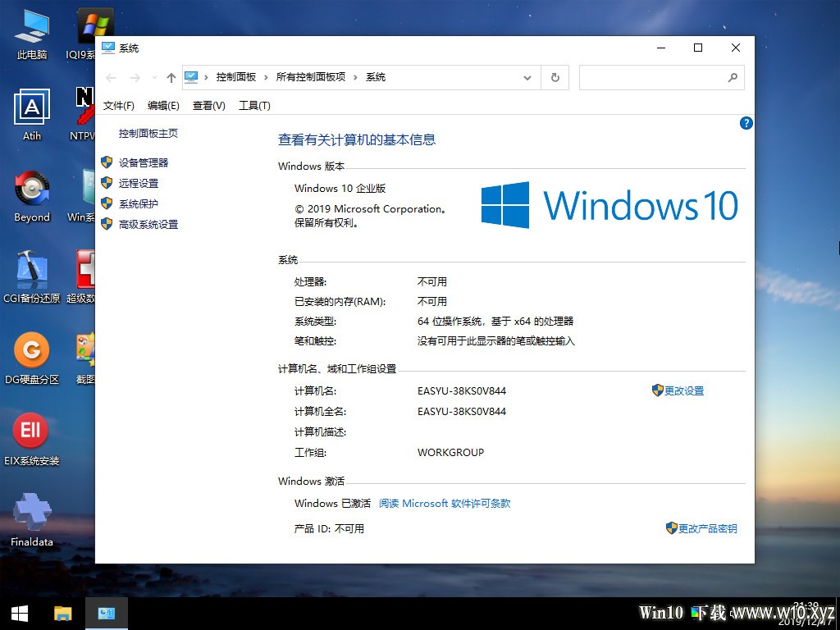Click the 控制面板 breadcrumb
The image size is (840, 630).
click(235, 77)
